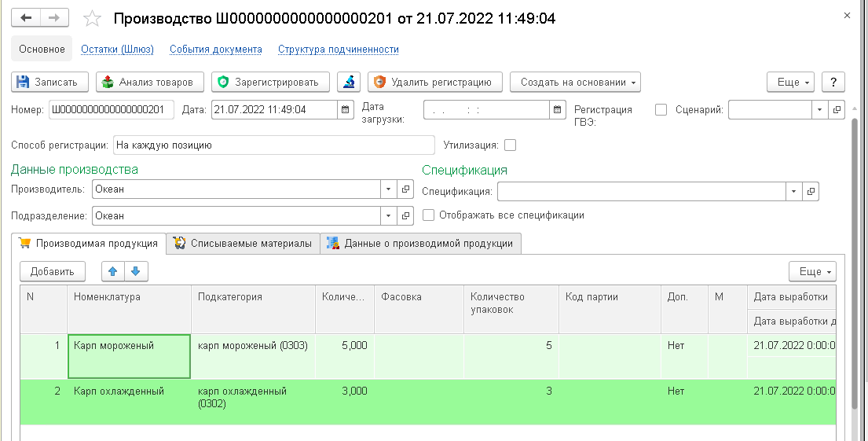The height and width of the screenshot is (441, 868).
Task: Tick the Утилизация checkbox
Action: [511, 145]
